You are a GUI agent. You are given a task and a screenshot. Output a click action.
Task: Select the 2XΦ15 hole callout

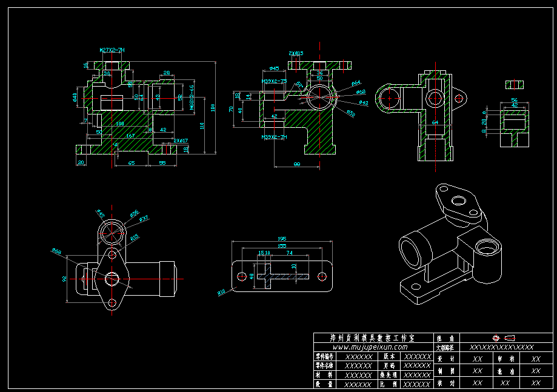coord(296,53)
